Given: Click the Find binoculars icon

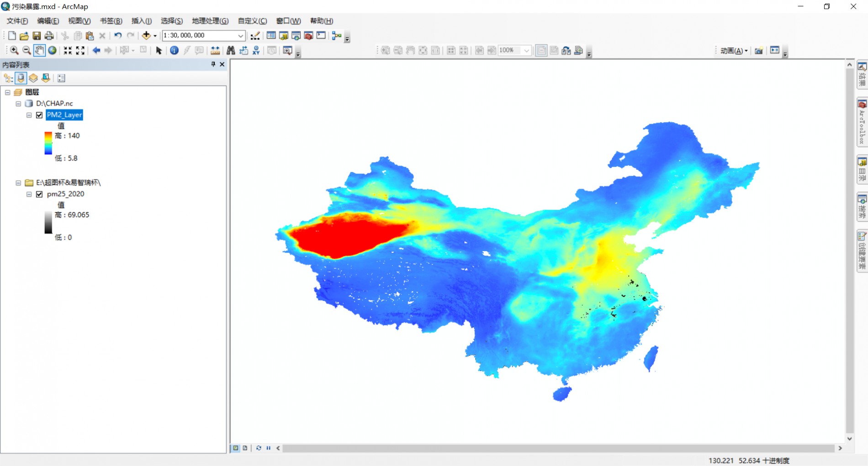Looking at the screenshot, I should coord(231,50).
